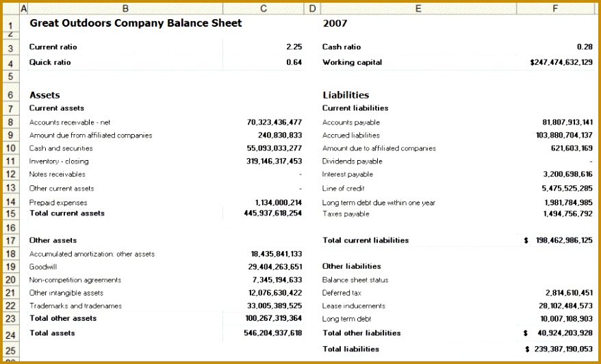Viewport: 601px width, 364px height.
Task: Click taxes payable value 1,494,756,792
Action: coord(568,213)
